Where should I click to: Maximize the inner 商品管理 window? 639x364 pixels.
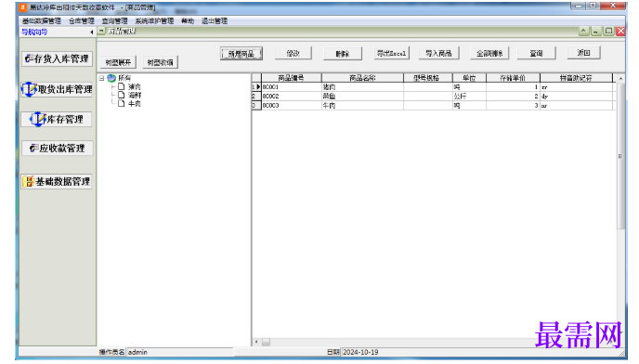click(608, 31)
